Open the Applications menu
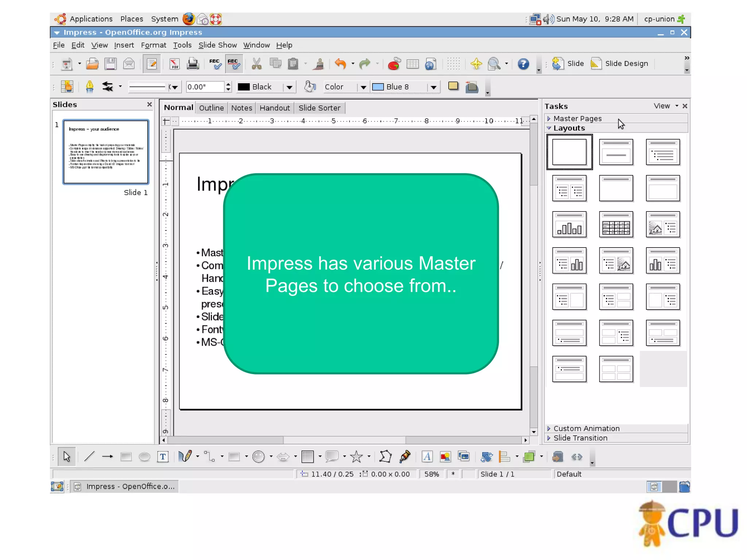 (x=91, y=19)
